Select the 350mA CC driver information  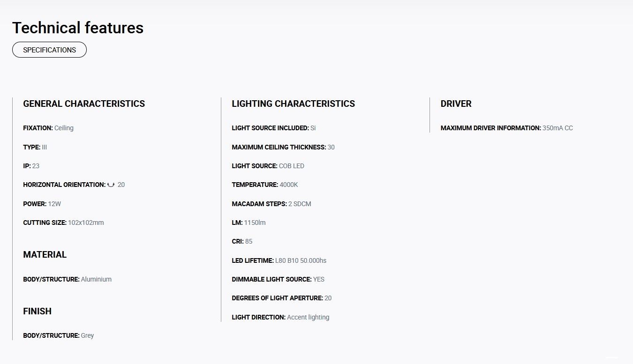(558, 128)
